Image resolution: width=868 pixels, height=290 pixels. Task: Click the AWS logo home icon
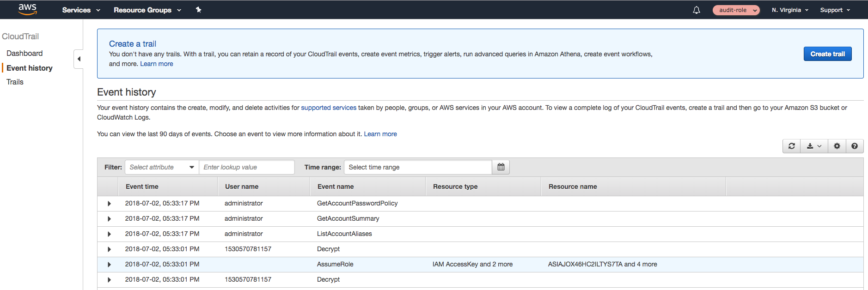point(27,9)
